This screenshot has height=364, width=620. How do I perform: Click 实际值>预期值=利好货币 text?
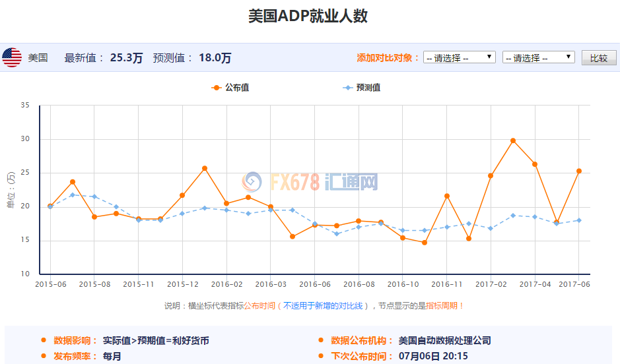tap(156, 340)
